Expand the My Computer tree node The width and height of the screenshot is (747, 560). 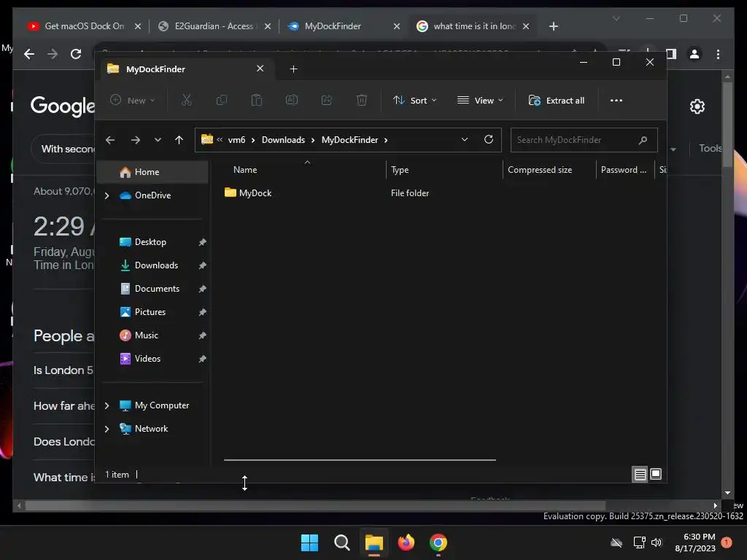[x=107, y=405]
